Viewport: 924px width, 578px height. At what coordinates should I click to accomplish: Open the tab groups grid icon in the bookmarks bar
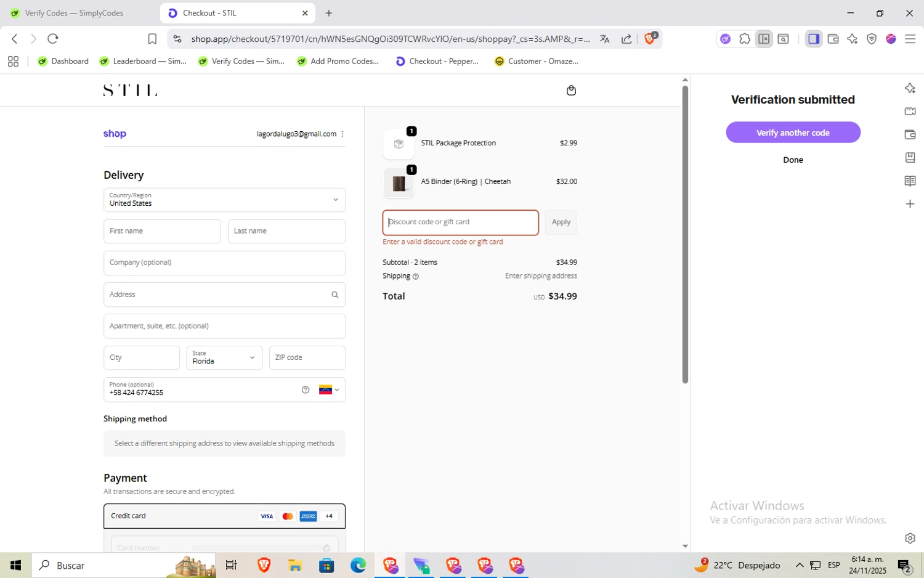13,61
